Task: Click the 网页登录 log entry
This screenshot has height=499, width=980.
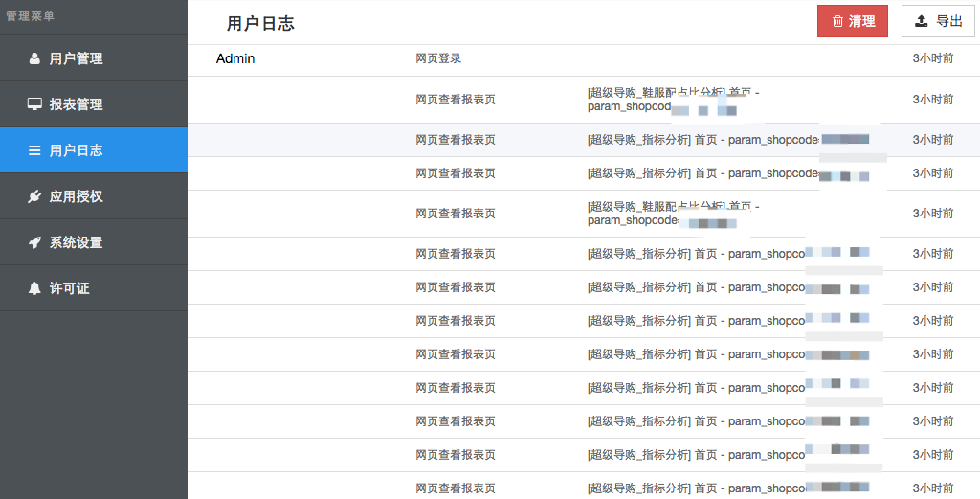Action: [438, 58]
